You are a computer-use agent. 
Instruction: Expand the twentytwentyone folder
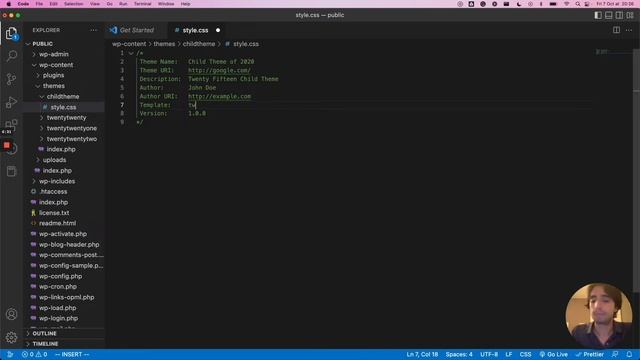coord(71,129)
